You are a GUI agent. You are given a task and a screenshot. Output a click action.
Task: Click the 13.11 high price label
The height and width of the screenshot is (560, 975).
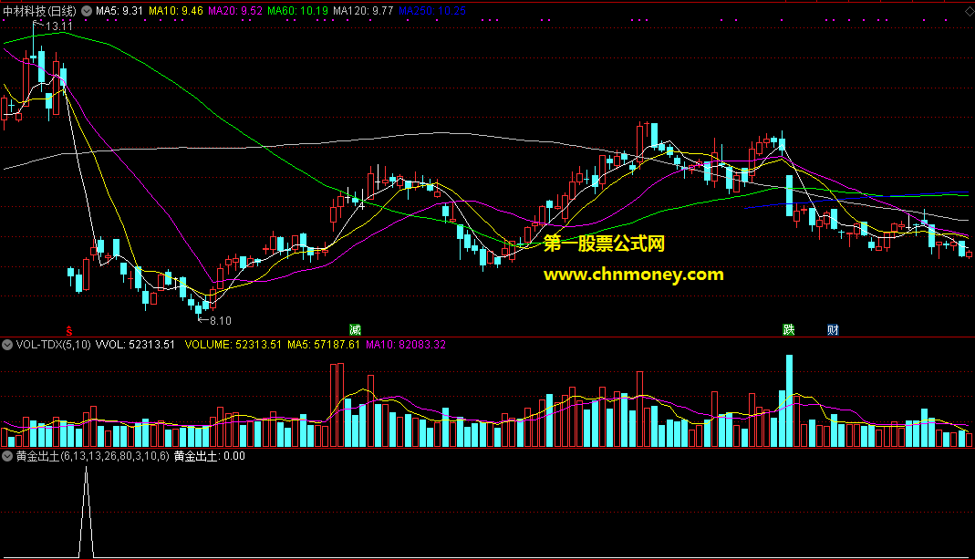59,26
